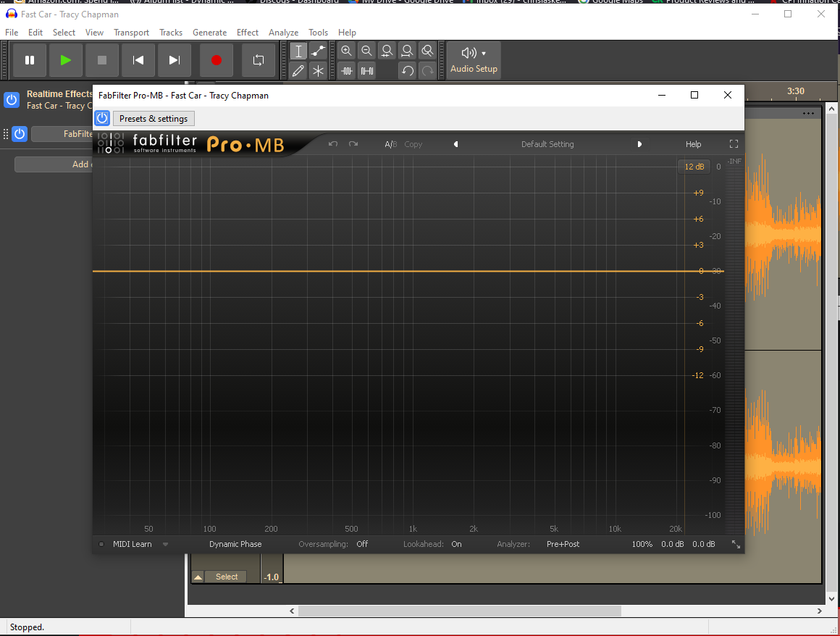The image size is (840, 636).
Task: Click the Audacity Redo arrow
Action: coord(427,71)
